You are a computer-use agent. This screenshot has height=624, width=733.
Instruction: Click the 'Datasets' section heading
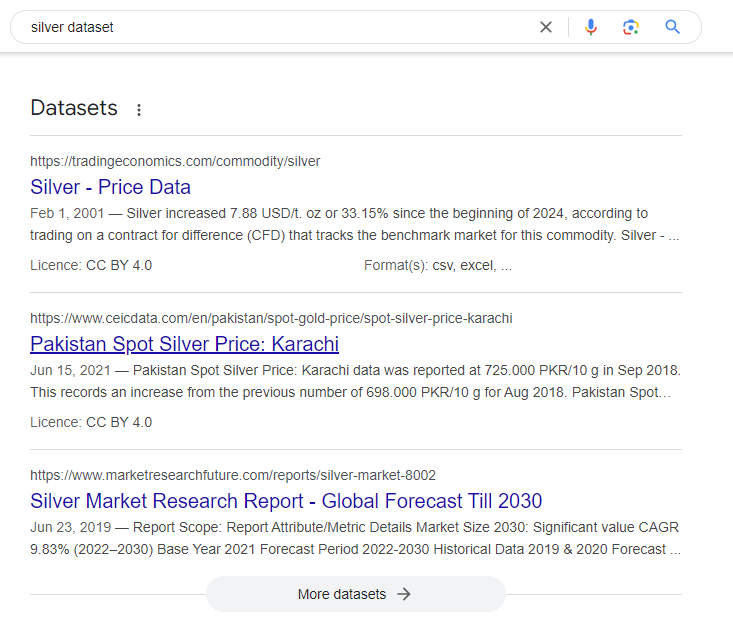pyautogui.click(x=74, y=108)
